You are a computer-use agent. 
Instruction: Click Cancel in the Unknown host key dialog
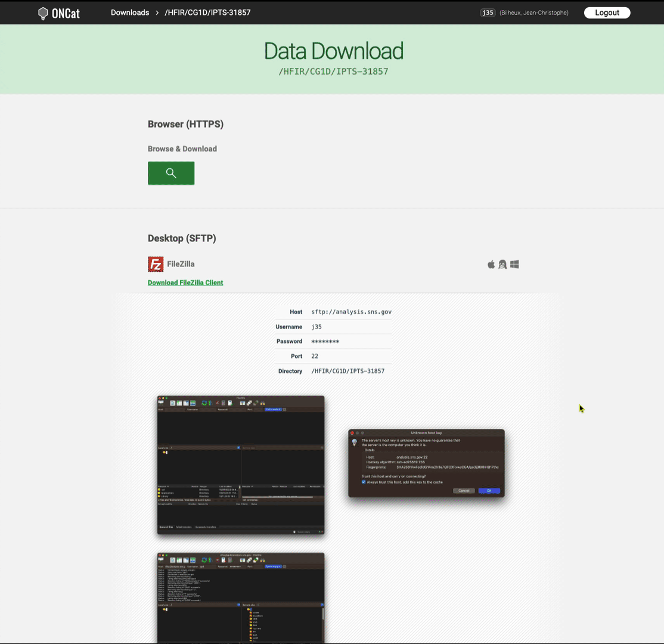(x=464, y=490)
